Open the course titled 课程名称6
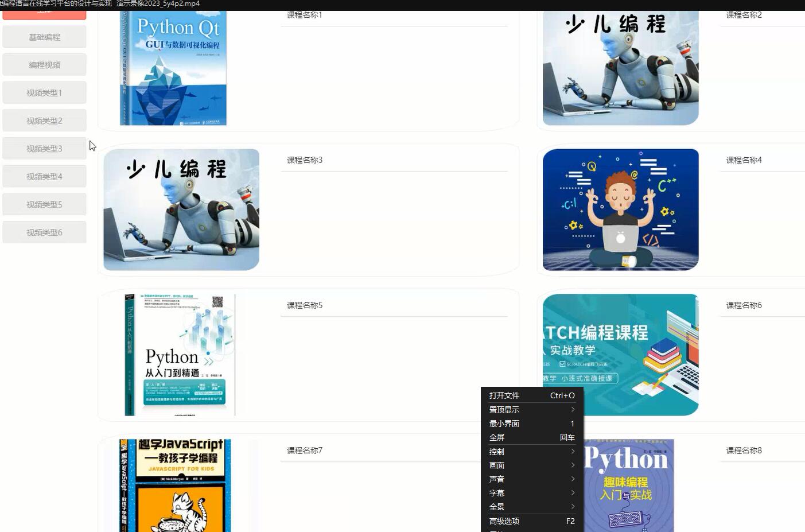The width and height of the screenshot is (805, 532). pyautogui.click(x=743, y=305)
